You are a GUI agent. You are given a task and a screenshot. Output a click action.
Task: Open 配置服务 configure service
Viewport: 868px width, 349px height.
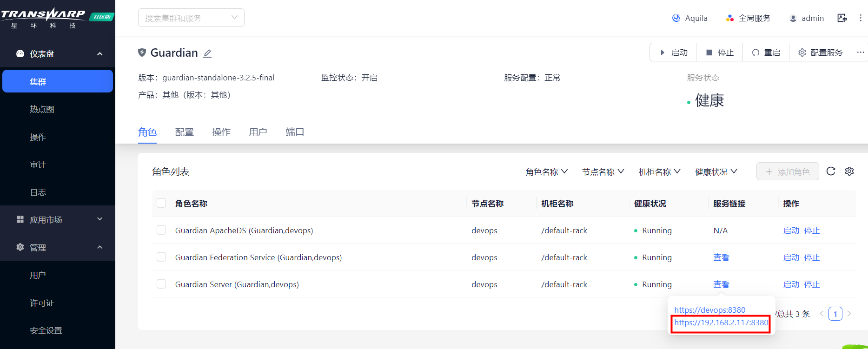pyautogui.click(x=821, y=53)
